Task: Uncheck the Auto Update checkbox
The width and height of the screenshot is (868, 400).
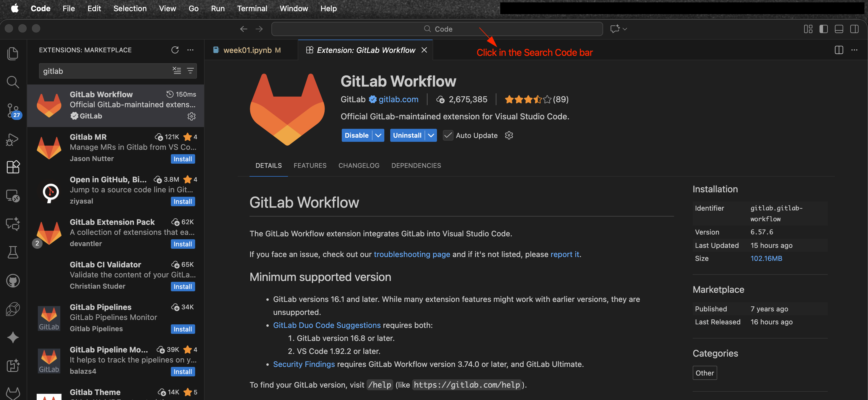Action: point(448,135)
